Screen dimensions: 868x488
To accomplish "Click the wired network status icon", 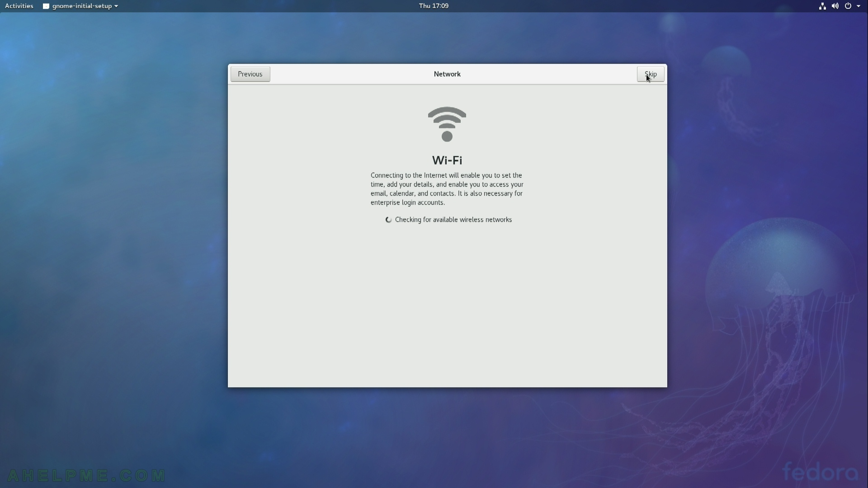I will pyautogui.click(x=822, y=6).
